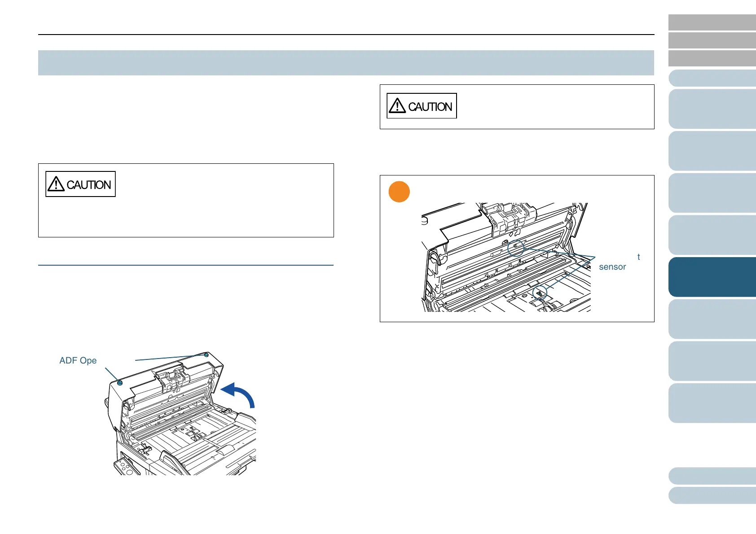Select the dark blue highlighted sidebar tab
The width and height of the screenshot is (756, 534).
712,277
